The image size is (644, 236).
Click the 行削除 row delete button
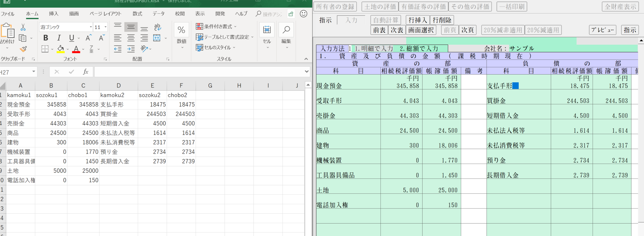(x=442, y=20)
